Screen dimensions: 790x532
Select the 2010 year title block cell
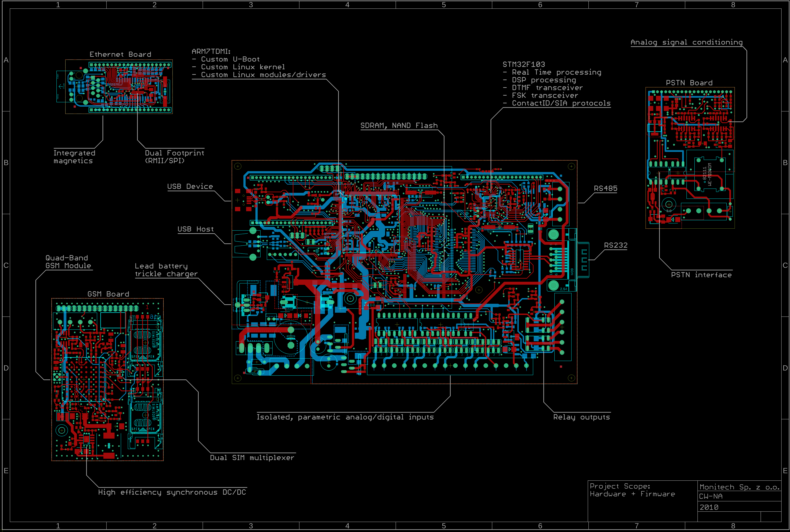pos(709,507)
